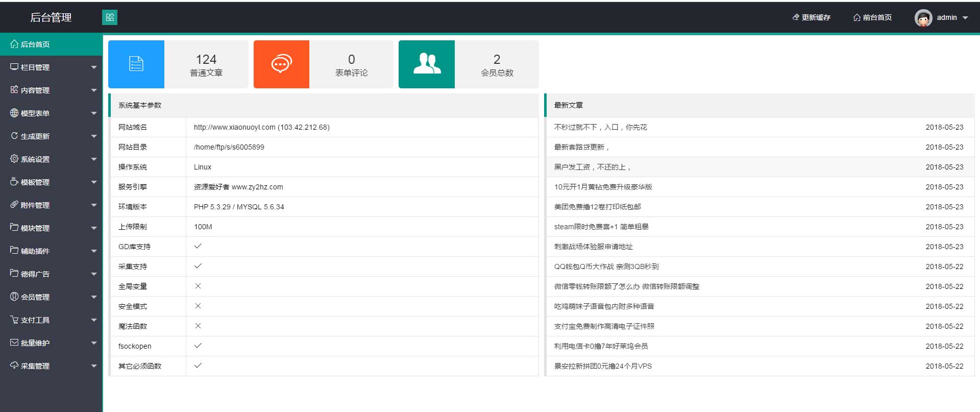Click the 124 普通文章 count
Screen dimensions: 980x412
[x=206, y=60]
